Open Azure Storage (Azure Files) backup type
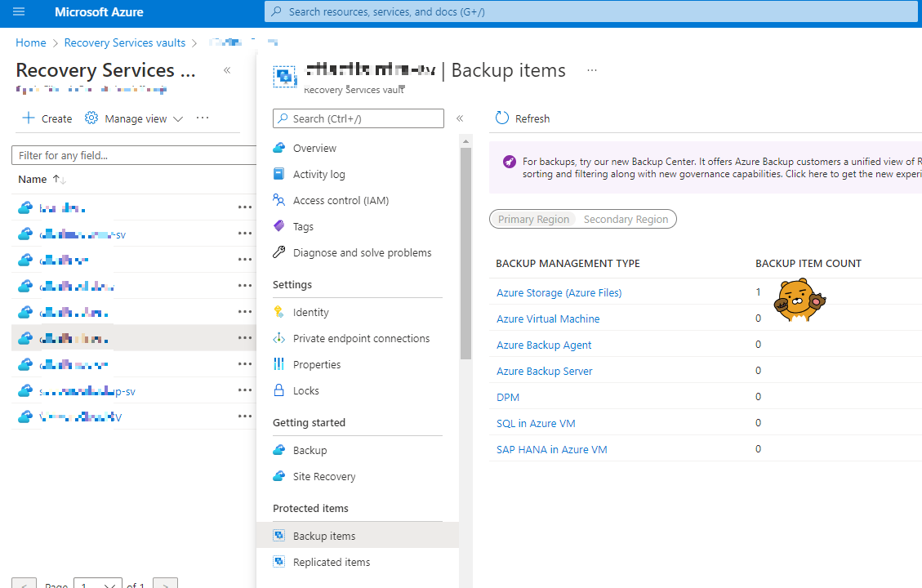This screenshot has width=922, height=588. (x=559, y=293)
